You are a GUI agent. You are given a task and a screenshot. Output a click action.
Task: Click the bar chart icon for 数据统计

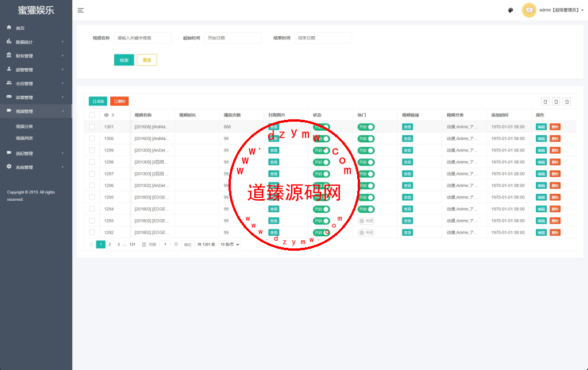tap(9, 41)
